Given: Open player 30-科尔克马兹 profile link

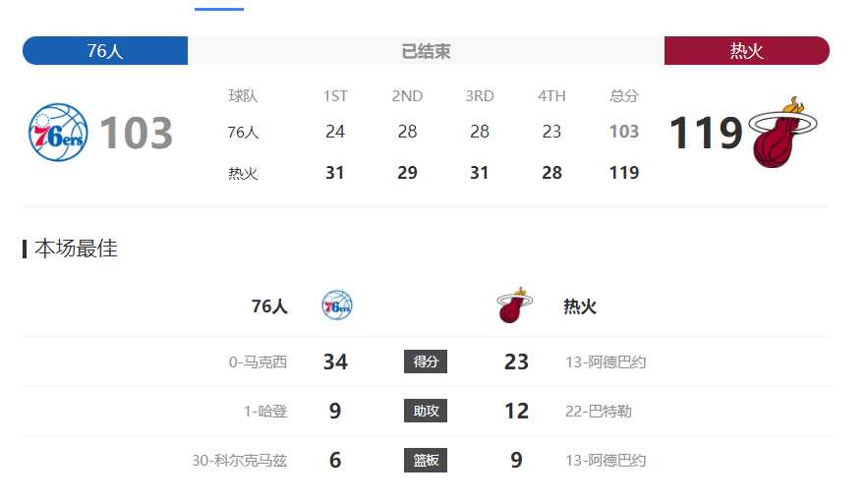Looking at the screenshot, I should tap(239, 461).
